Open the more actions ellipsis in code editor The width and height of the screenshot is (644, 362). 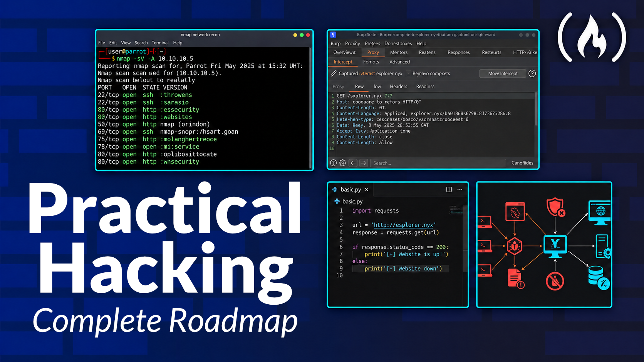(460, 189)
